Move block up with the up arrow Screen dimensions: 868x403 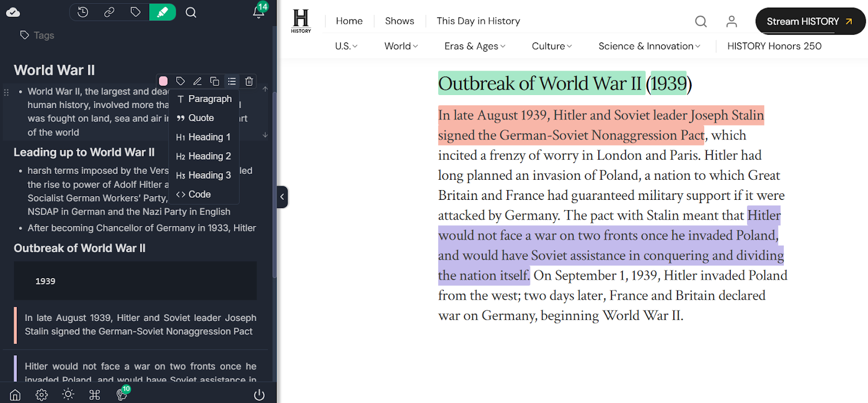pos(265,89)
